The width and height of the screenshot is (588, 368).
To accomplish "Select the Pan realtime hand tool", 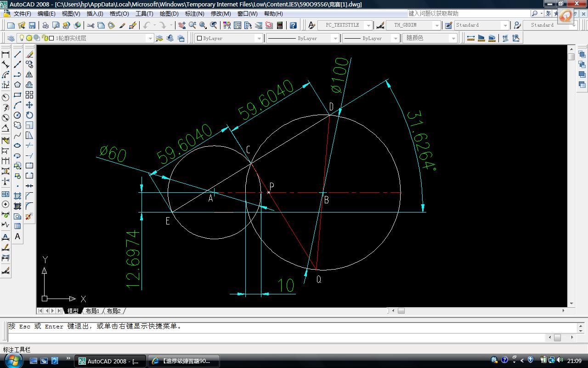I will tap(182, 25).
